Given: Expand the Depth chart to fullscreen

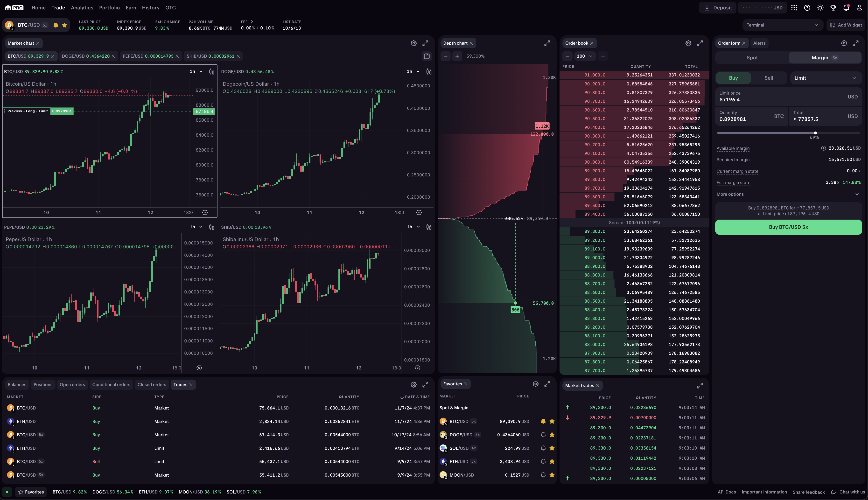Looking at the screenshot, I should (x=547, y=43).
